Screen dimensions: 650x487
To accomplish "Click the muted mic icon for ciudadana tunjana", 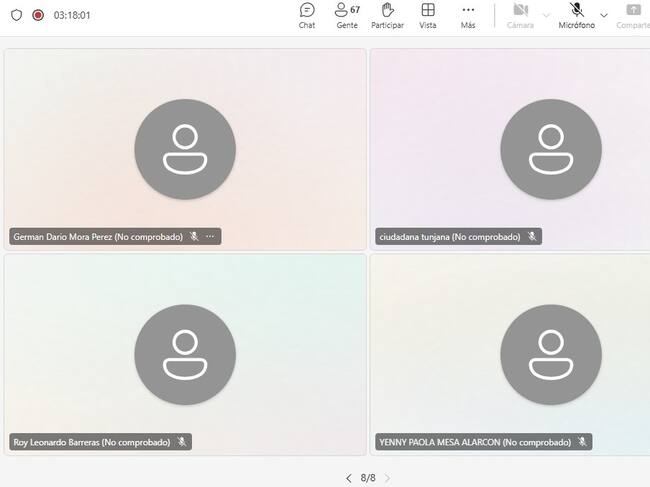I will tap(532, 237).
